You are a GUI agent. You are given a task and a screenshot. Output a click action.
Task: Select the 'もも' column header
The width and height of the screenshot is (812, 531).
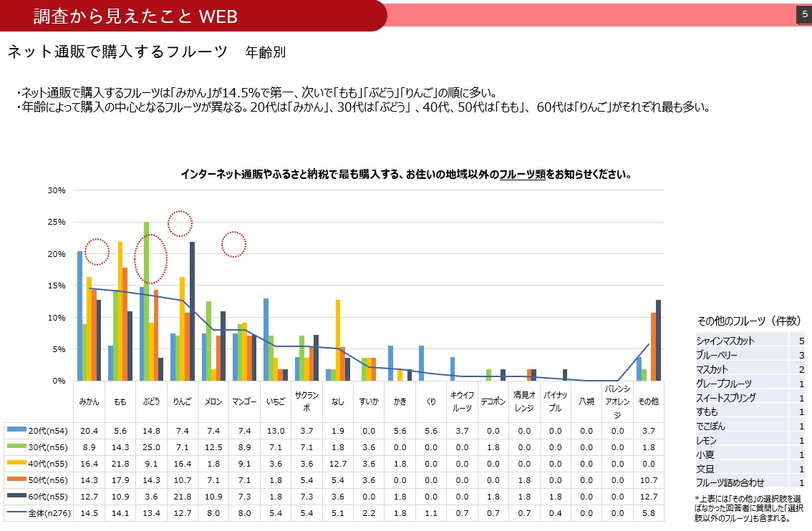(120, 401)
